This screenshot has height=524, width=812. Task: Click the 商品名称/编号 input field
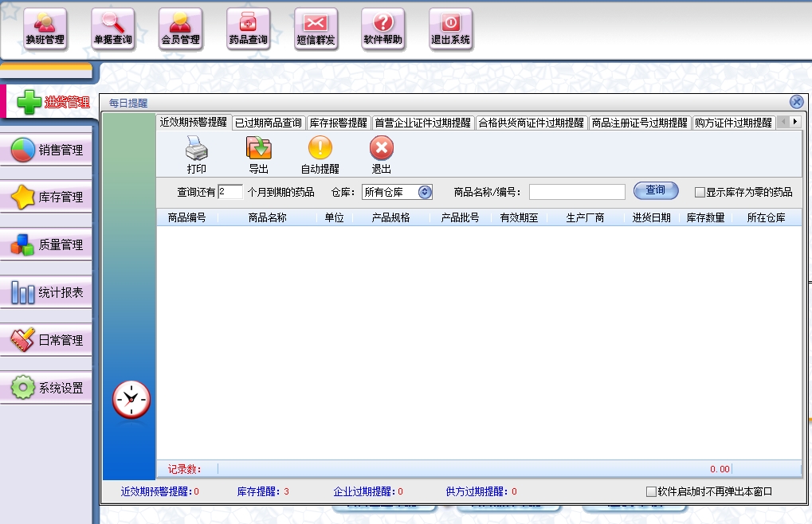(x=577, y=192)
